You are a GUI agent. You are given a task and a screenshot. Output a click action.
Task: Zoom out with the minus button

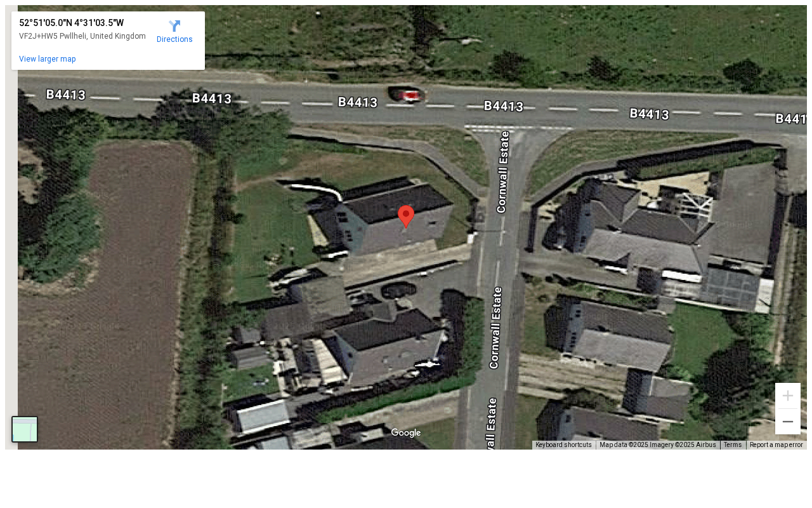coord(788,422)
